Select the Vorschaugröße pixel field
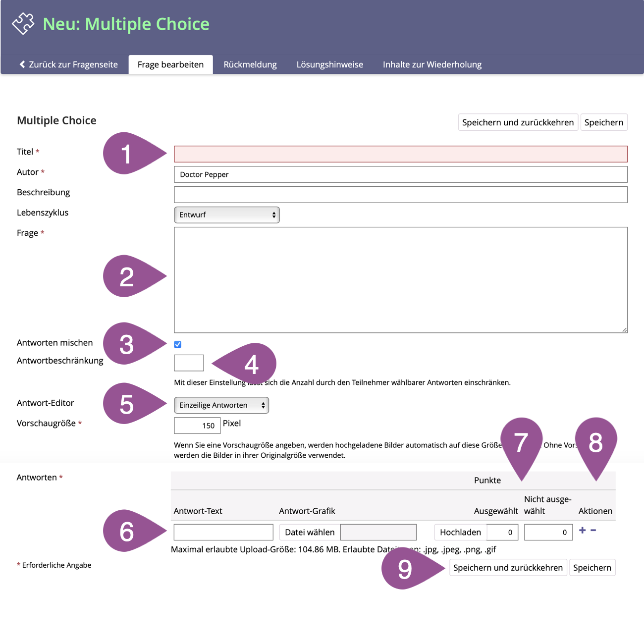 tap(197, 426)
